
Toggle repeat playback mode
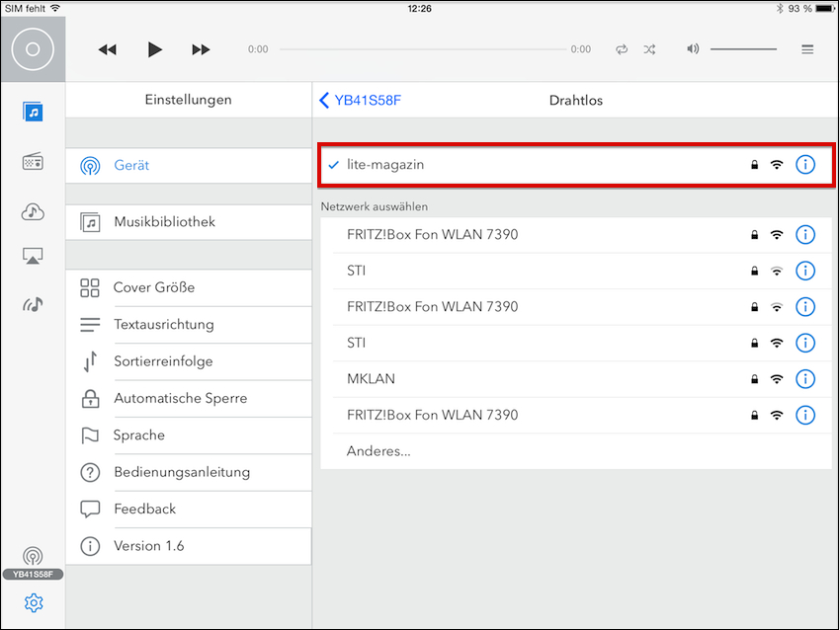pyautogui.click(x=622, y=49)
